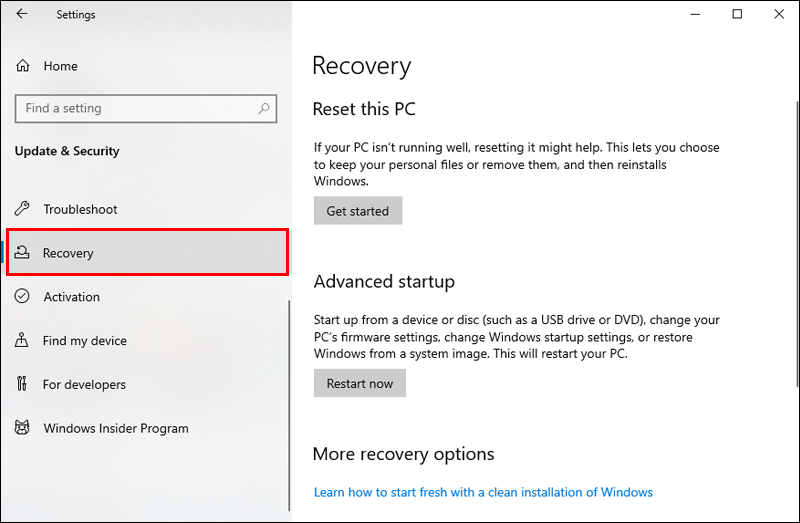Click the Home house icon

(23, 66)
